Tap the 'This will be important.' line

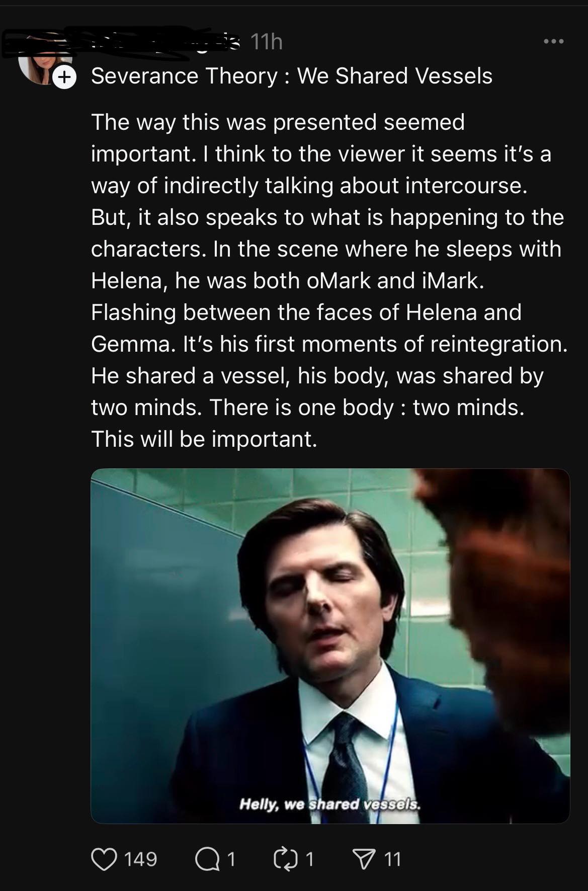pos(204,439)
